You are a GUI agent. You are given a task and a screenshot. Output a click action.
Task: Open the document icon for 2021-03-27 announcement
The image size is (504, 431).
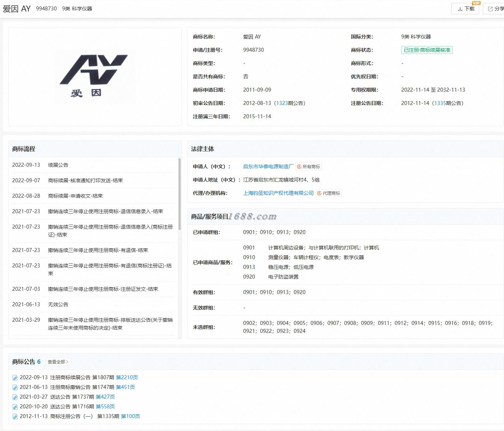[15, 397]
